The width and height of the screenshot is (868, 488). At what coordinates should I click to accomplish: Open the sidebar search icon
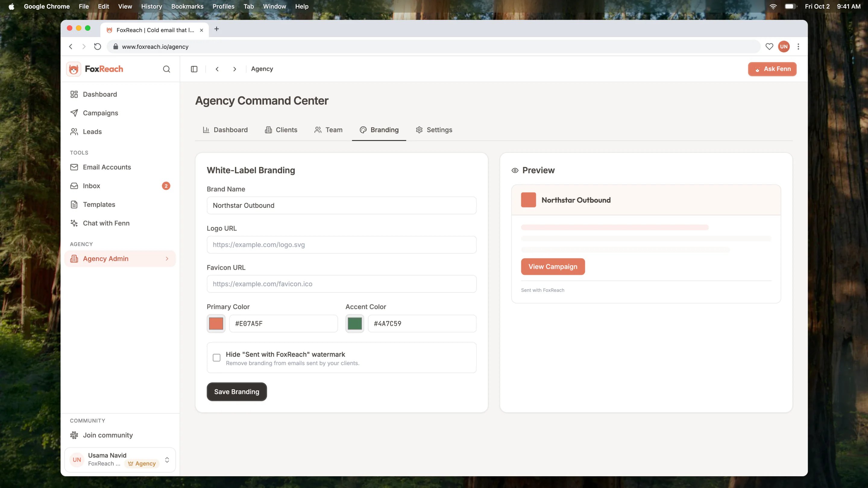tap(166, 69)
